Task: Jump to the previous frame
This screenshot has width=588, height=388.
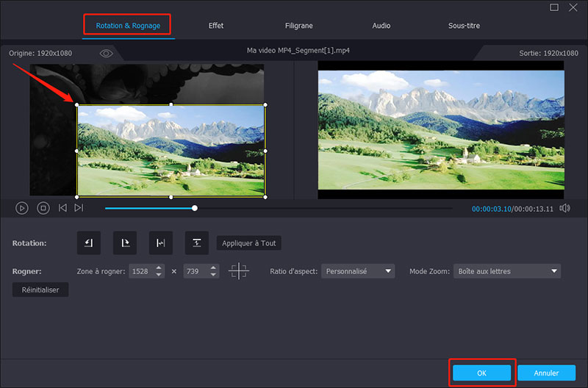Action: (62, 208)
